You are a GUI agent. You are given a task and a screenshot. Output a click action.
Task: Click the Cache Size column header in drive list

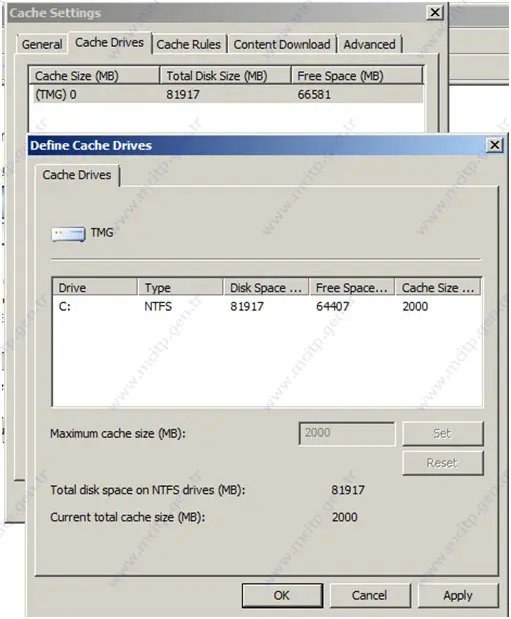pos(438,287)
